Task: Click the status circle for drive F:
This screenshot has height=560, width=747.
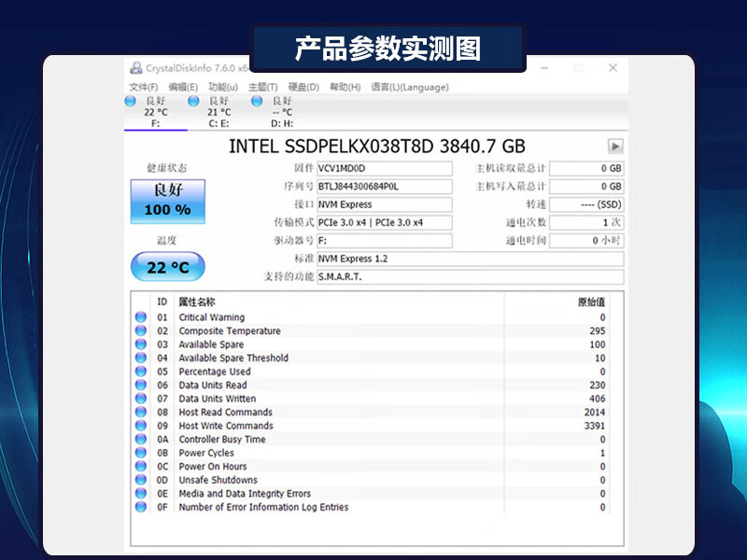Action: point(130,101)
